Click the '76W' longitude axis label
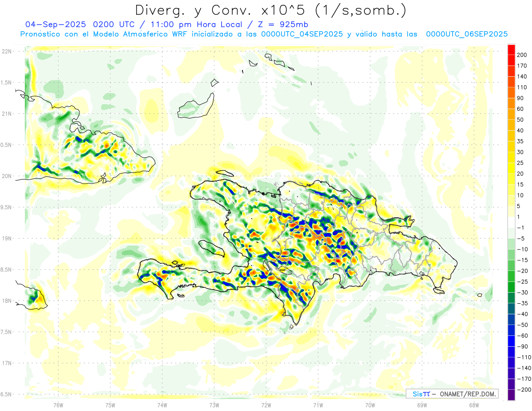Screen dimensions: 532x411 pyautogui.click(x=58, y=405)
